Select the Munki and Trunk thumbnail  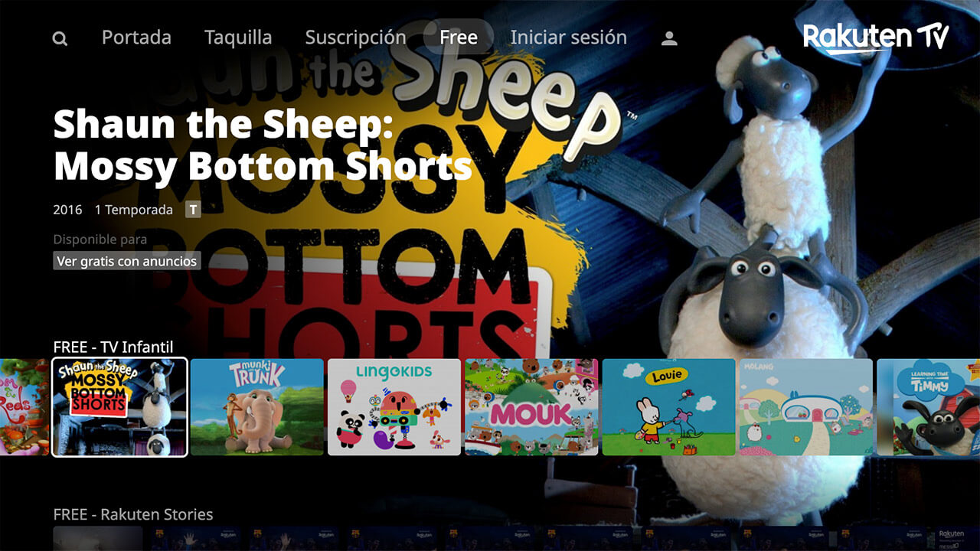pos(257,407)
